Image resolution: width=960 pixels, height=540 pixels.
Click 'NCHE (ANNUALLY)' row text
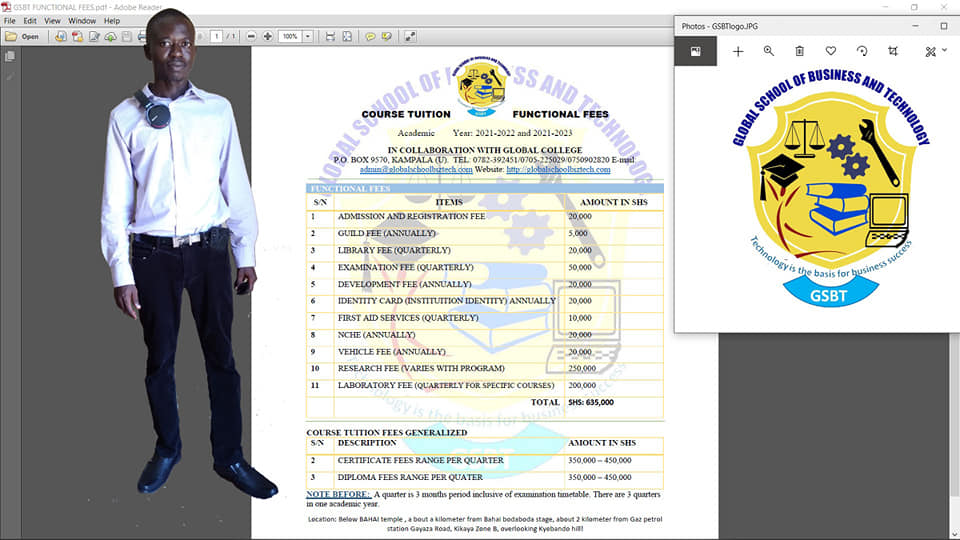click(376, 335)
